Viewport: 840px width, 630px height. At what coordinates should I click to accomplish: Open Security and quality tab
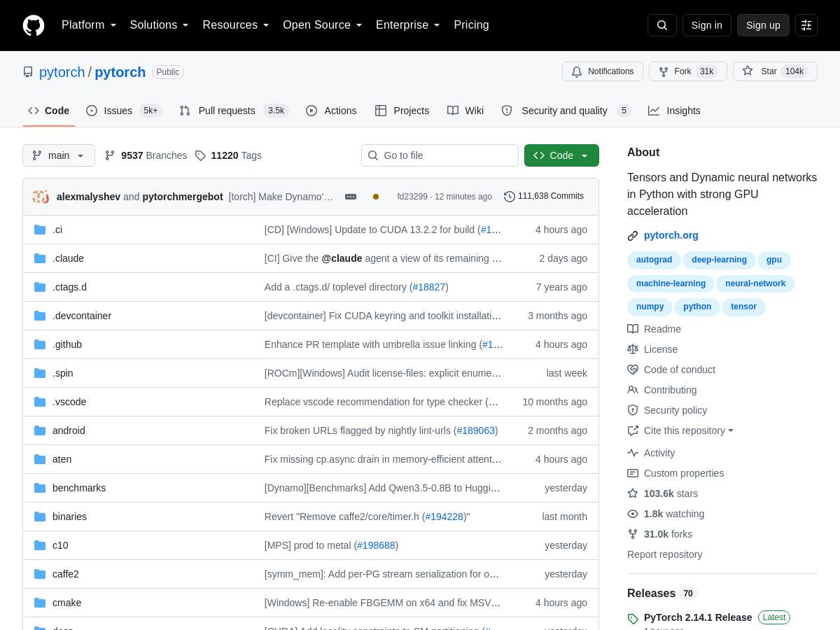[x=566, y=111]
